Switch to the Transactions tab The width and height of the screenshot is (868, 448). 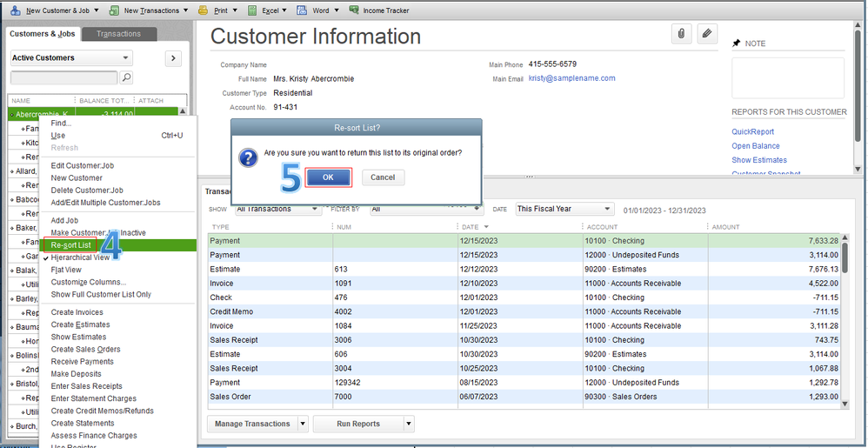[x=119, y=34]
